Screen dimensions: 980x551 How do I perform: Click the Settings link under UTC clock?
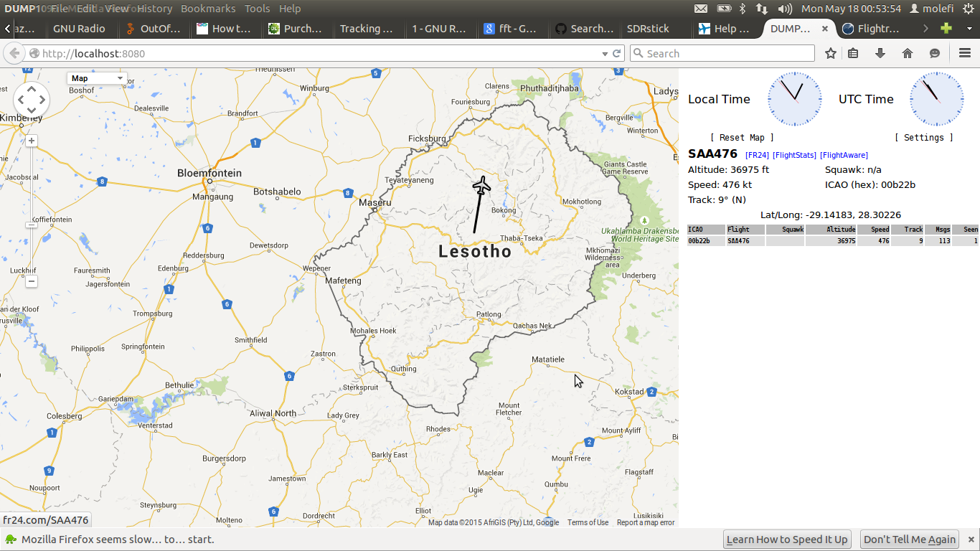click(x=923, y=138)
